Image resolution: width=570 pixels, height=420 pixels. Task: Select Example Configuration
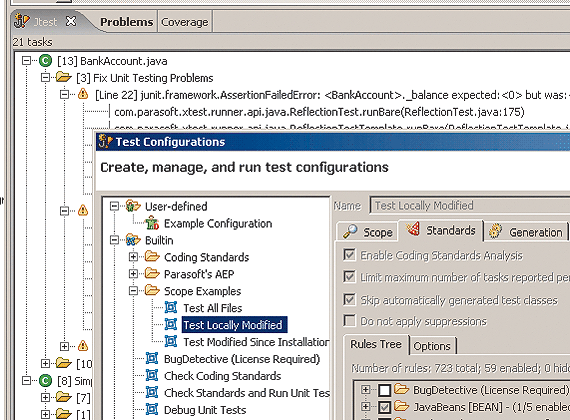click(x=218, y=223)
